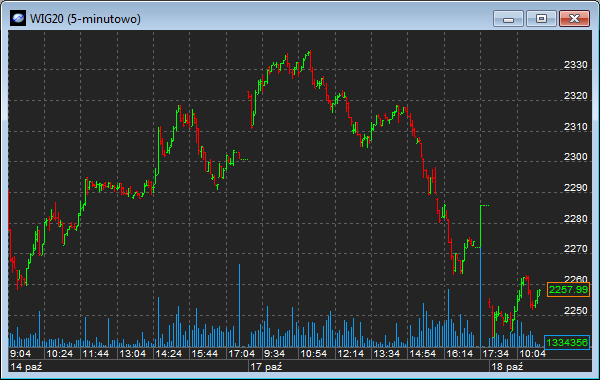Click the 10:54 time axis label
Viewport: 600px width, 380px height.
point(314,354)
